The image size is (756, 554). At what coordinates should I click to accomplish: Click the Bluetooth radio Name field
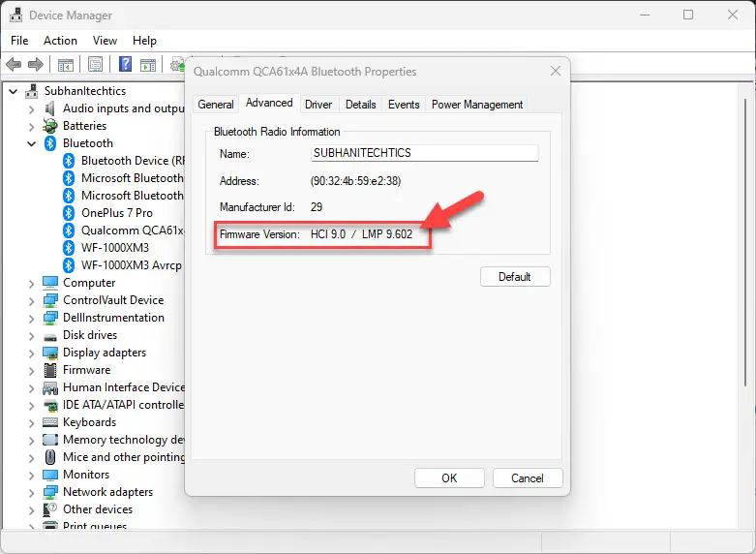click(425, 153)
